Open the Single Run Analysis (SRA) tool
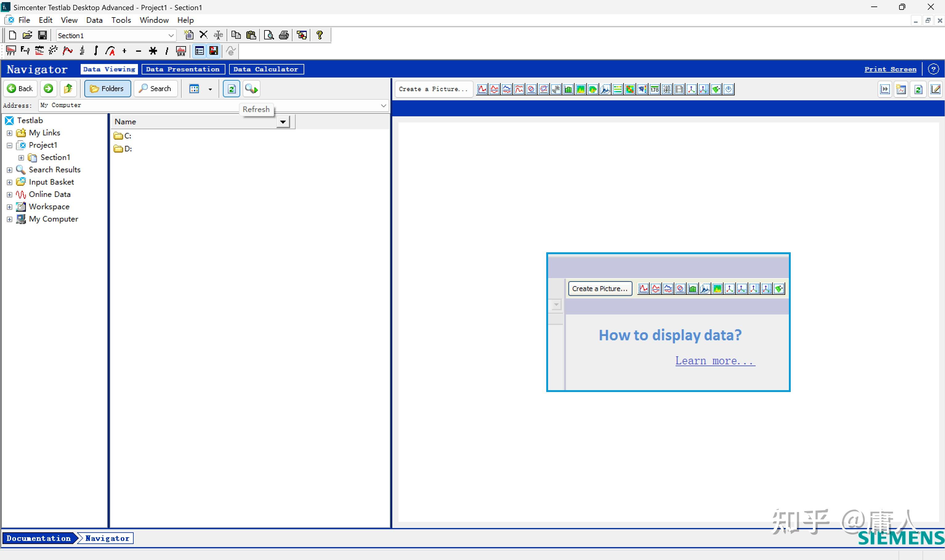 point(181,51)
